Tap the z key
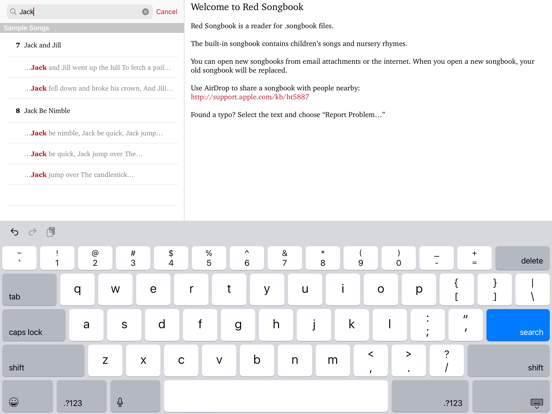The width and height of the screenshot is (552, 414). [x=105, y=360]
